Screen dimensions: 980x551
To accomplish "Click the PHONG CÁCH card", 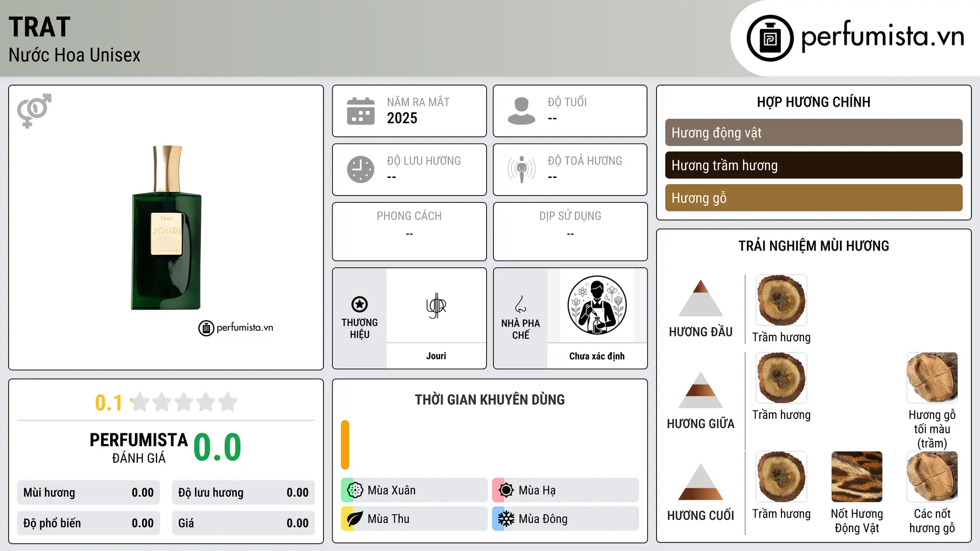I will [409, 231].
